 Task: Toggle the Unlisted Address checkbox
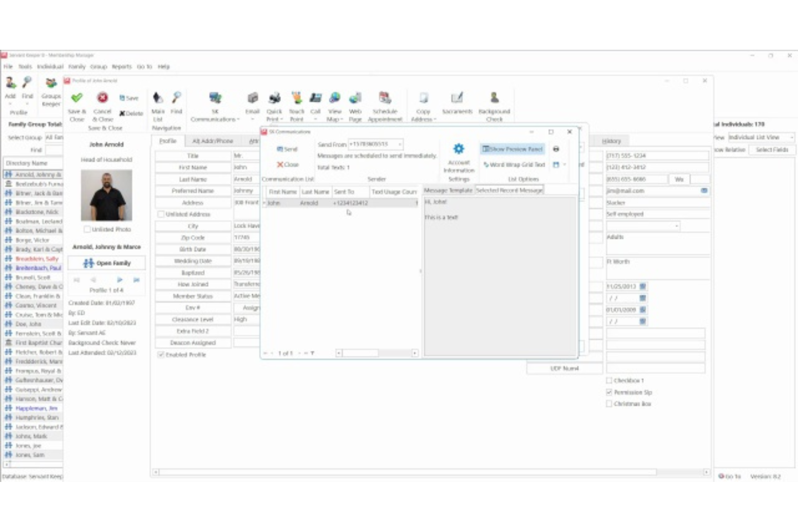(x=161, y=214)
